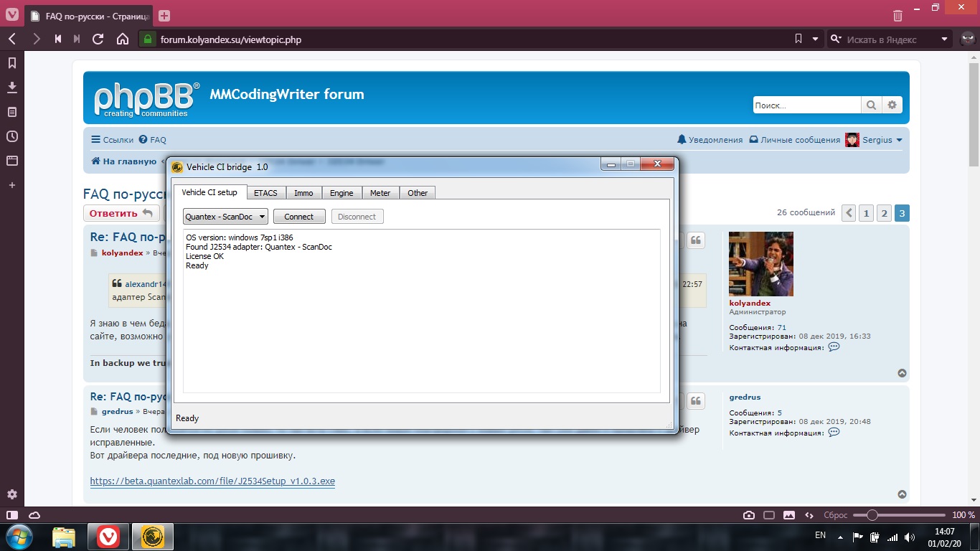
Task: Expand the Sergius user menu
Action: pos(874,140)
